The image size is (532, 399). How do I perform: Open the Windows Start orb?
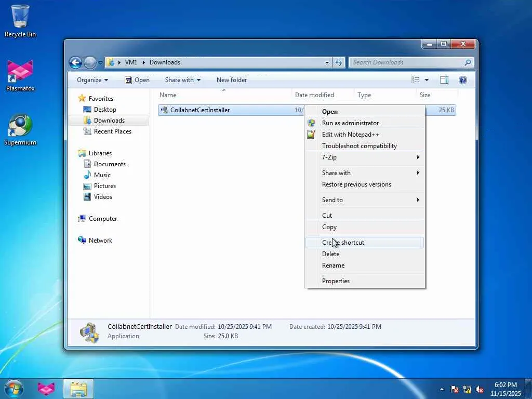coord(14,389)
